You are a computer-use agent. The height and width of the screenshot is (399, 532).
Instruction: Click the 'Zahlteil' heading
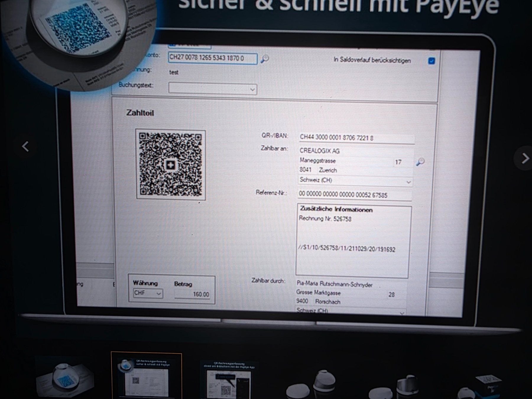tap(140, 113)
